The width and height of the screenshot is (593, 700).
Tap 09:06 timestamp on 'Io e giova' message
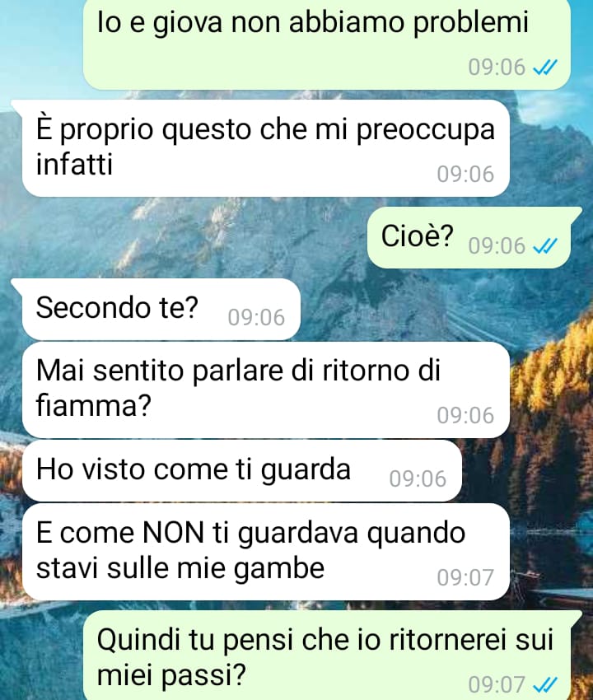tap(497, 68)
